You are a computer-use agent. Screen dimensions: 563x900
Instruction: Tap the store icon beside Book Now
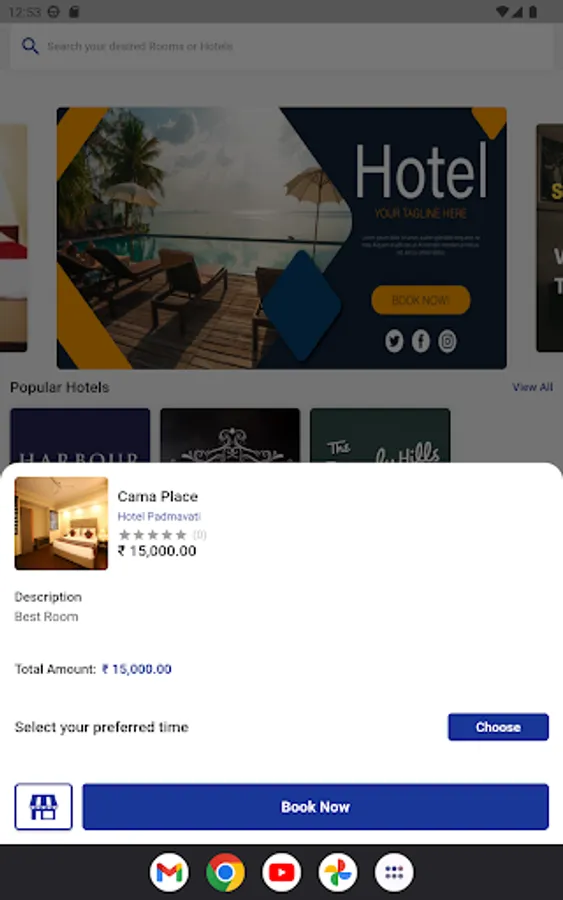point(44,806)
